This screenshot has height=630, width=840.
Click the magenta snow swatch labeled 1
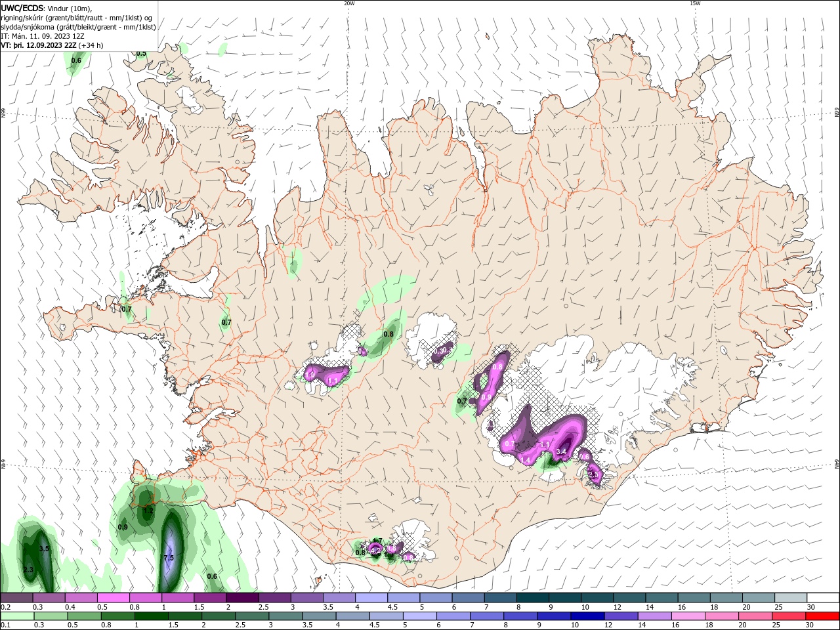click(177, 597)
